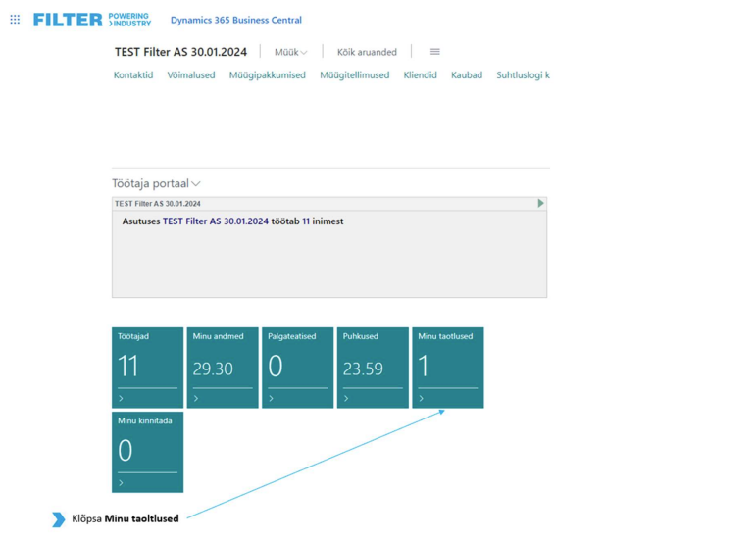Click TEST Filter AS 30.01.2024 link in headline

[216, 221]
